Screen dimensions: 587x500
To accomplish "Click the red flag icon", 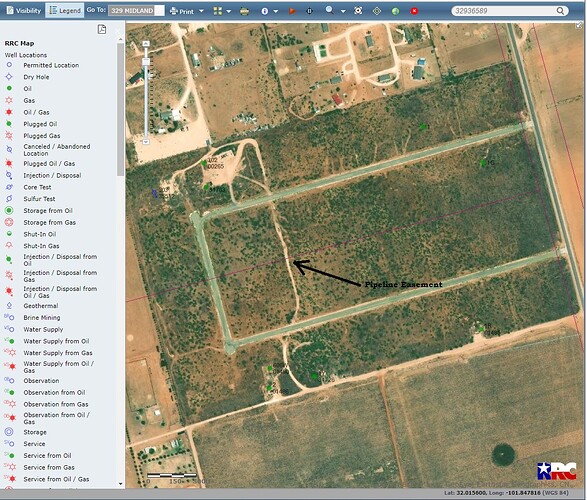I will click(x=292, y=11).
